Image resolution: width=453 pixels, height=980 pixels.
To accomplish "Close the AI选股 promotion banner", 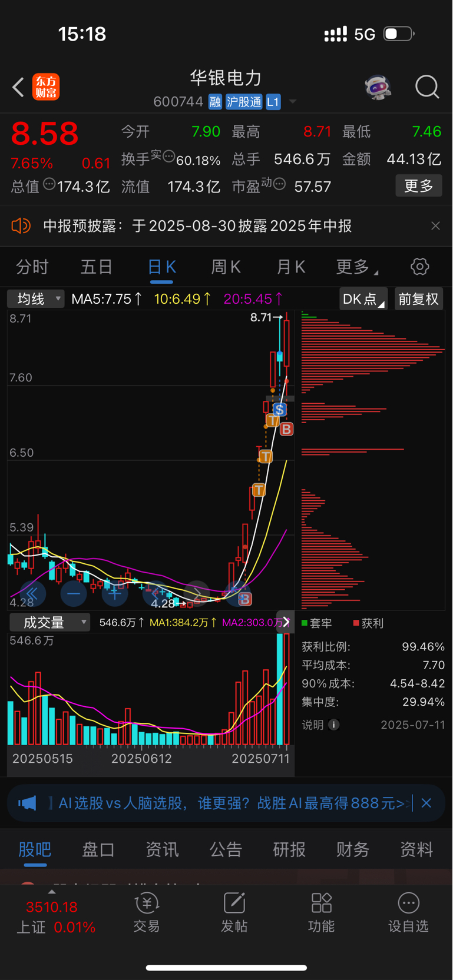I will [426, 803].
